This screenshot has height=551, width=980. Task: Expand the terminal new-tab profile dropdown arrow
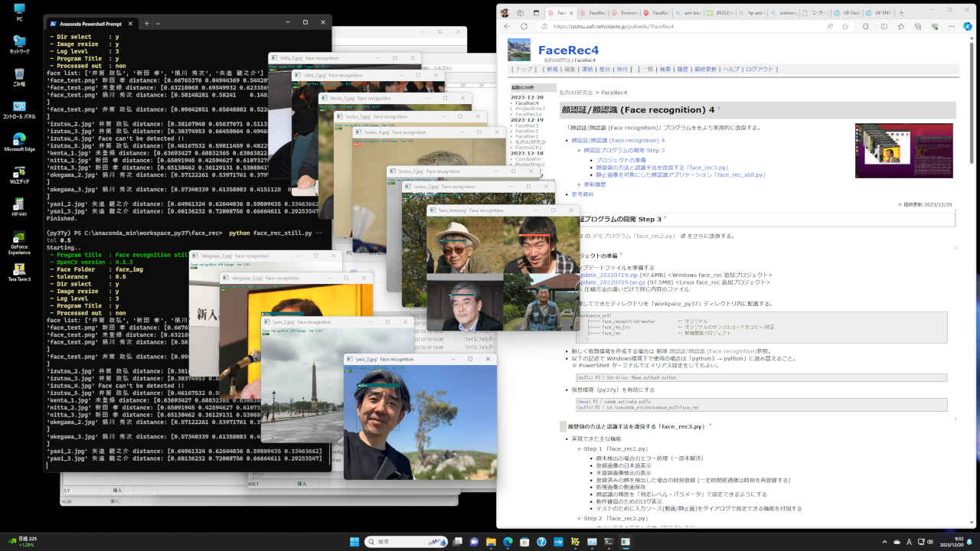[x=159, y=23]
